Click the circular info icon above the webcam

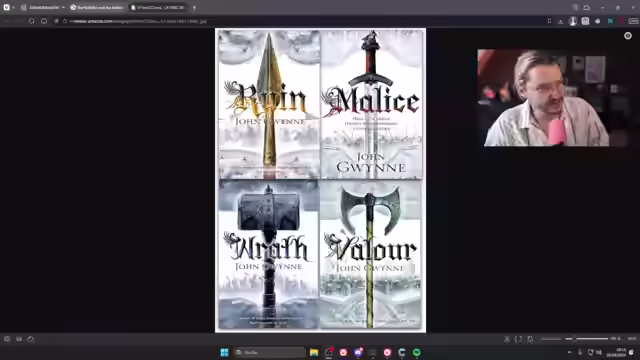(628, 36)
